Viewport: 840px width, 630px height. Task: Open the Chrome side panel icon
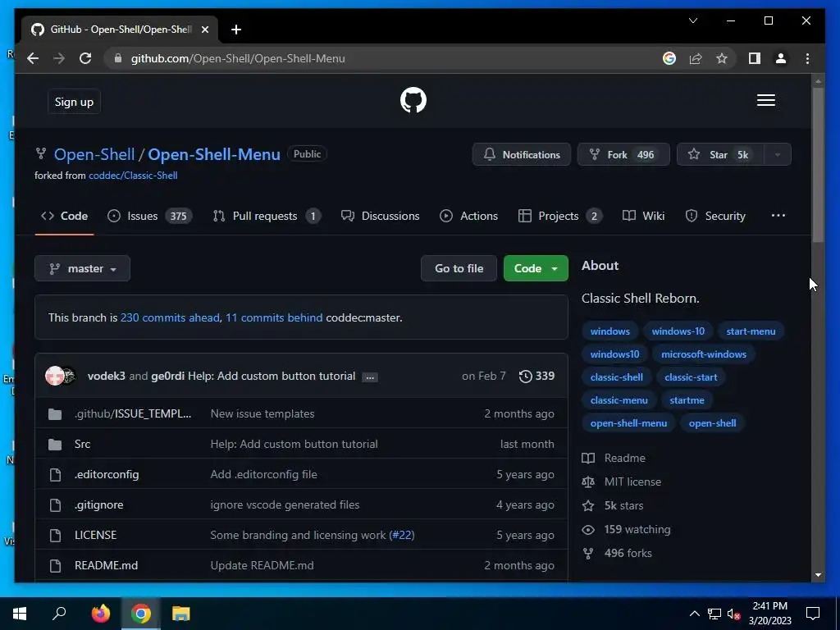tap(755, 58)
